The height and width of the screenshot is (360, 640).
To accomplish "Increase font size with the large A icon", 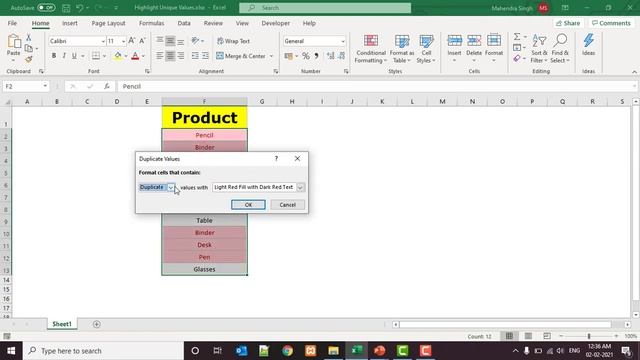I will [131, 41].
